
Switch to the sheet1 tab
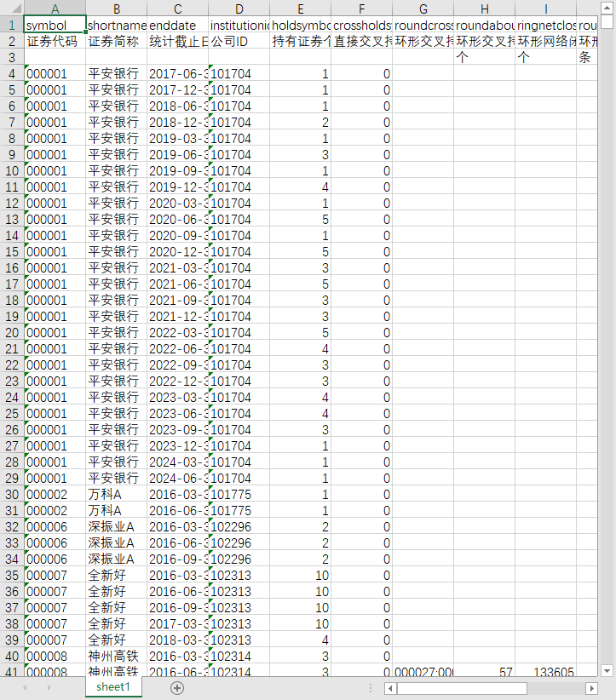tap(113, 687)
